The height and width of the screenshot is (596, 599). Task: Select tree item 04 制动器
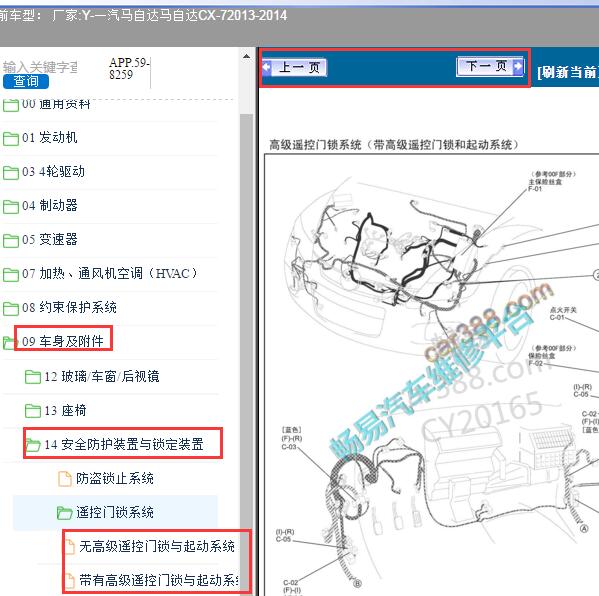click(x=50, y=206)
